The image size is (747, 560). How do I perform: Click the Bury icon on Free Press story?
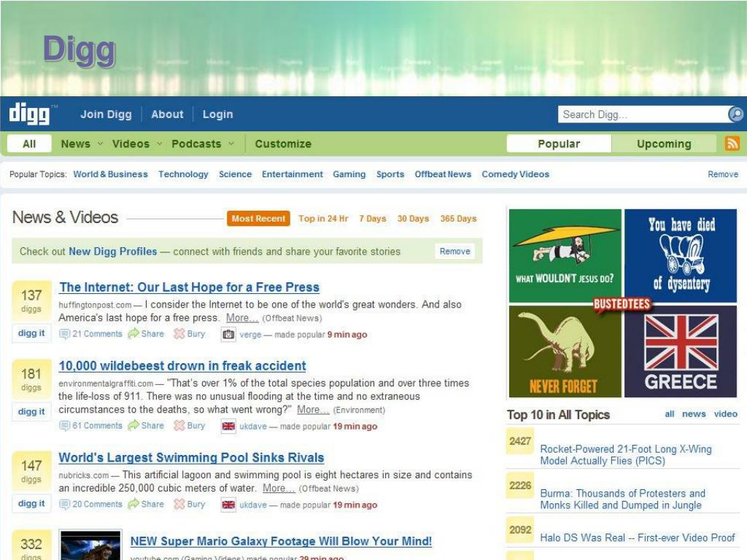tap(179, 334)
